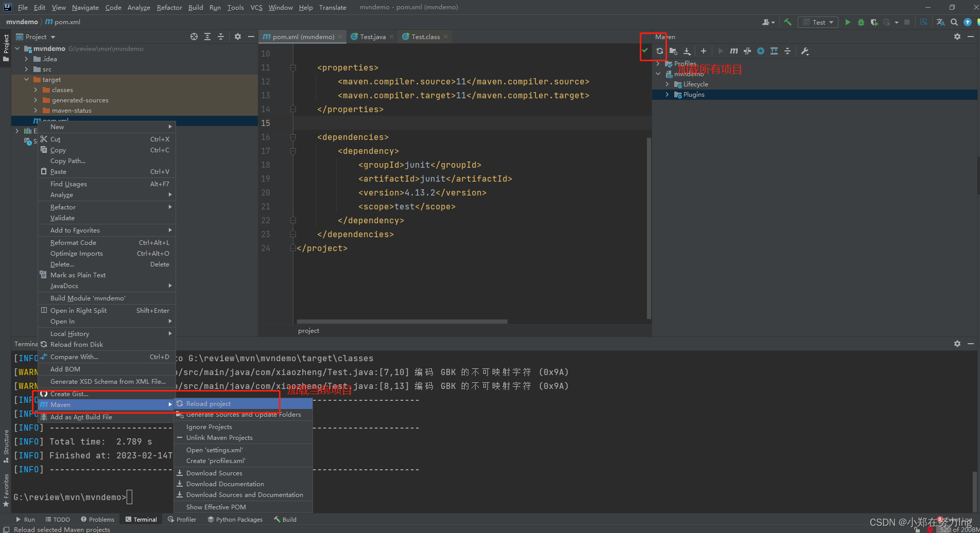
Task: Choose Copy Path... in context menu
Action: point(107,161)
